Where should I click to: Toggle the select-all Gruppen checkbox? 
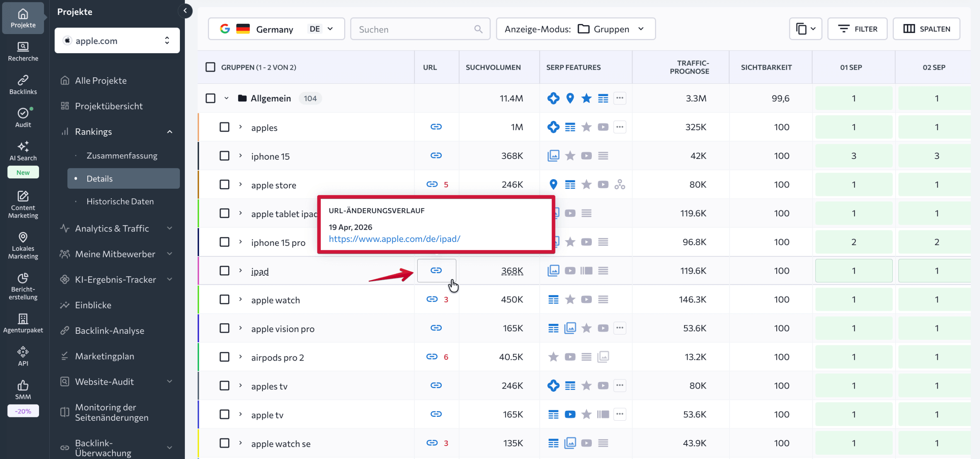coord(211,67)
